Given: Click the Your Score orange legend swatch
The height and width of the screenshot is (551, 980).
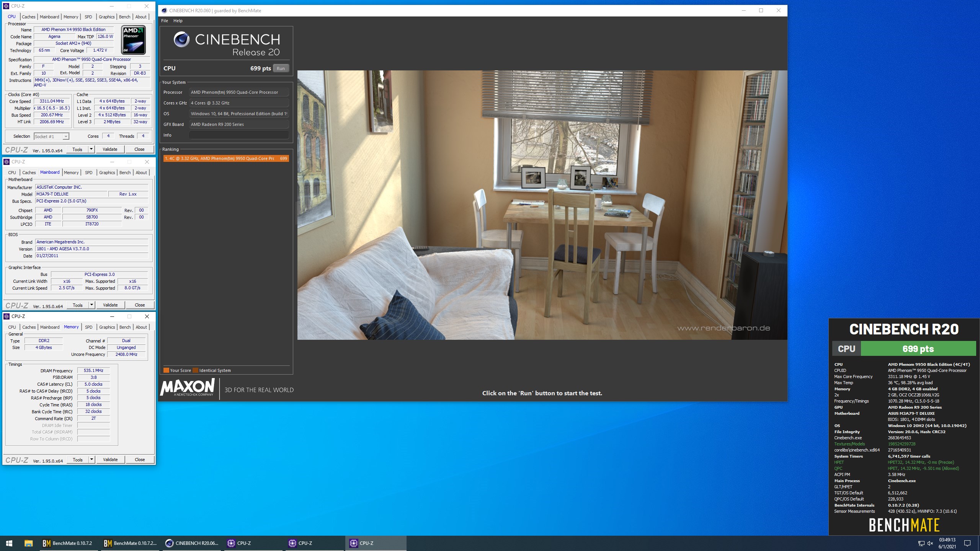Looking at the screenshot, I should tap(166, 370).
